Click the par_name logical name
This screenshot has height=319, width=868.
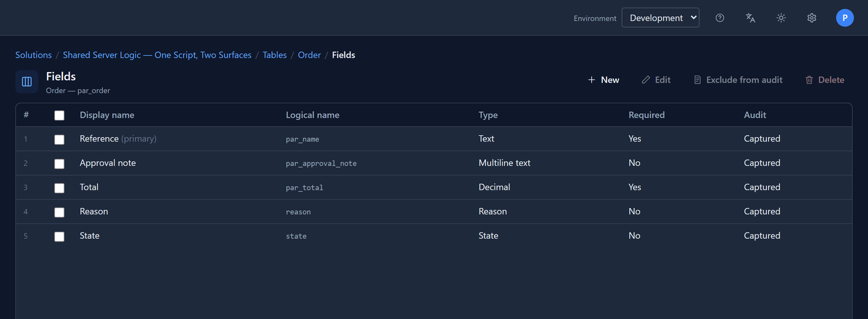[x=302, y=139]
